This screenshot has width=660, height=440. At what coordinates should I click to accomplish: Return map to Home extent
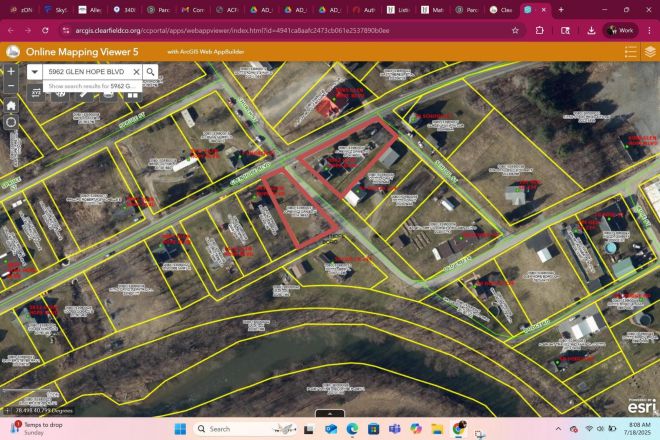point(11,104)
